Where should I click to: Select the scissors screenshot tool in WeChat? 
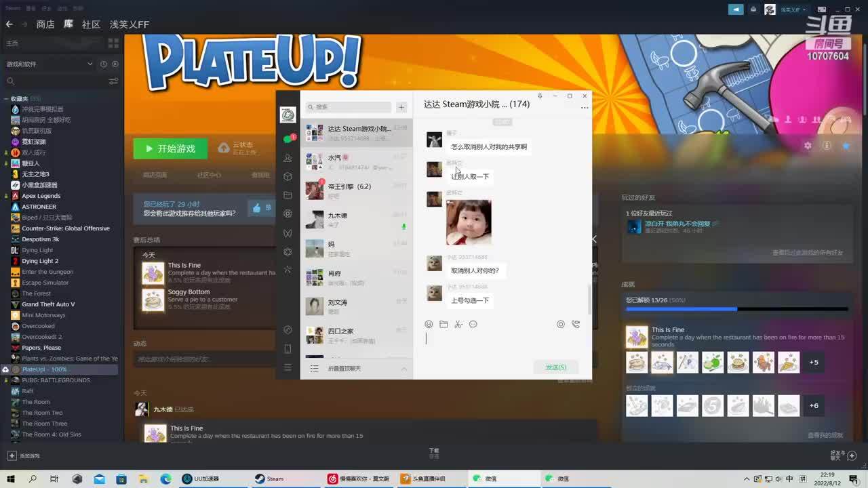458,325
